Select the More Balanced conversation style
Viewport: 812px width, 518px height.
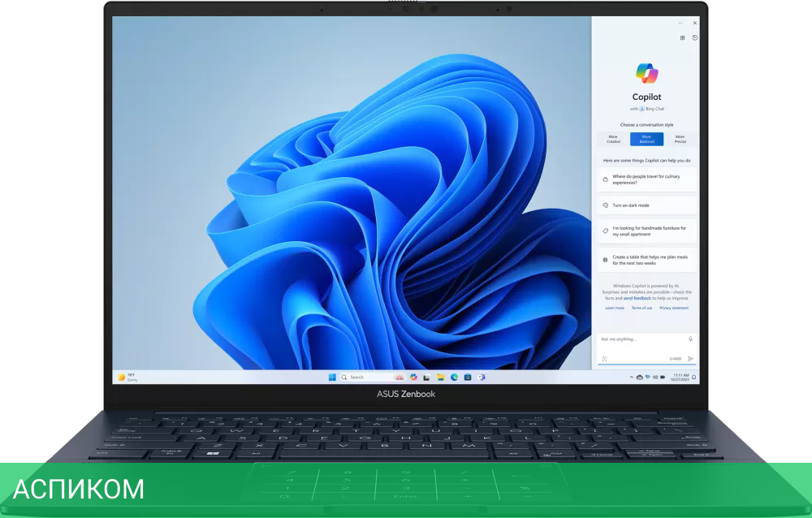646,138
